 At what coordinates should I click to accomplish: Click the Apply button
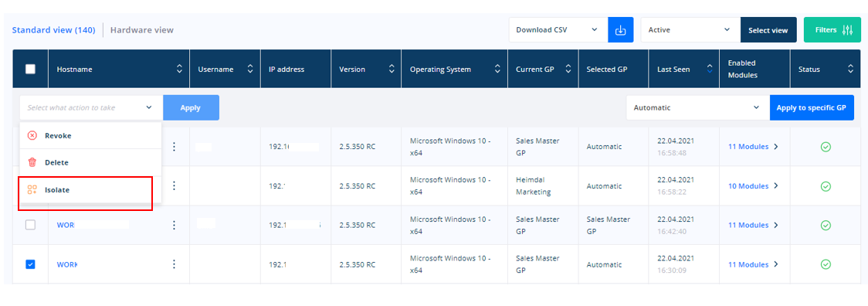coord(191,107)
